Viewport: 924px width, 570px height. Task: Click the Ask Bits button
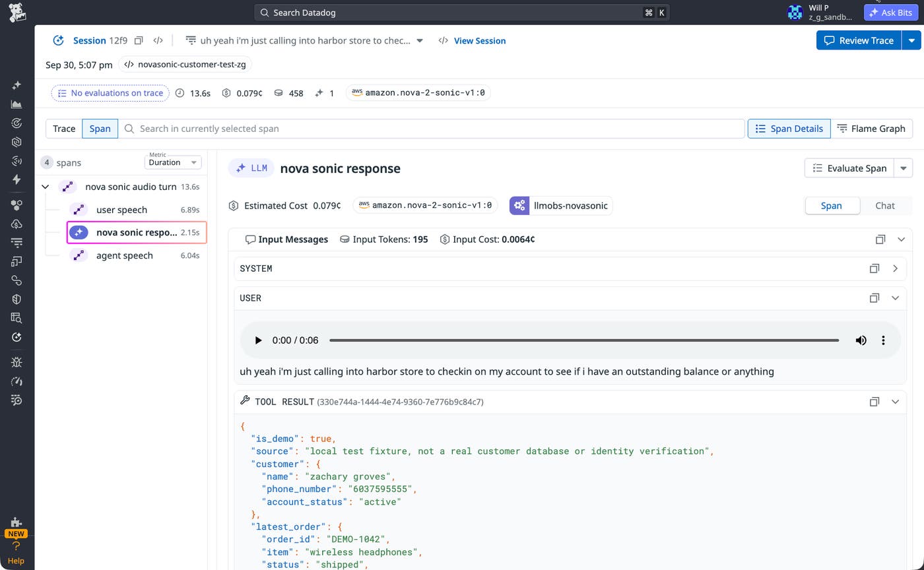[891, 13]
